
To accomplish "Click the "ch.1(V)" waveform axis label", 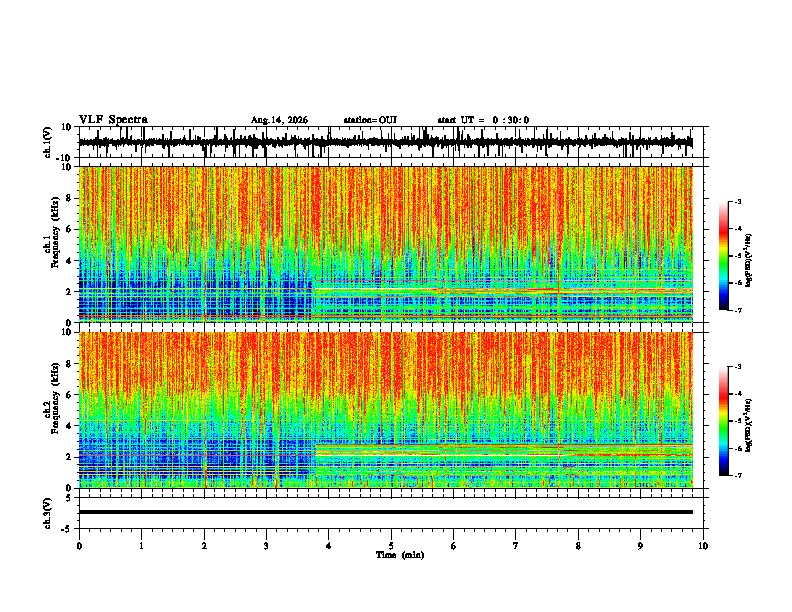I will coord(49,142).
